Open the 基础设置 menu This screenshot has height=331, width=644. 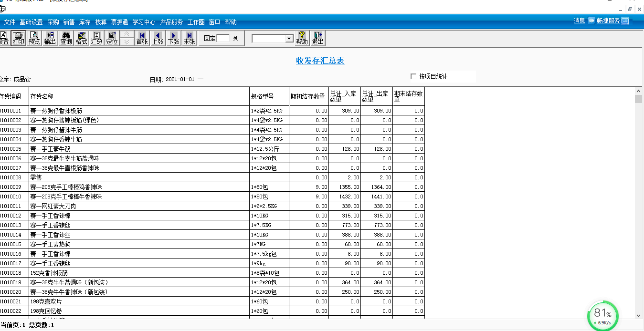[x=31, y=22]
